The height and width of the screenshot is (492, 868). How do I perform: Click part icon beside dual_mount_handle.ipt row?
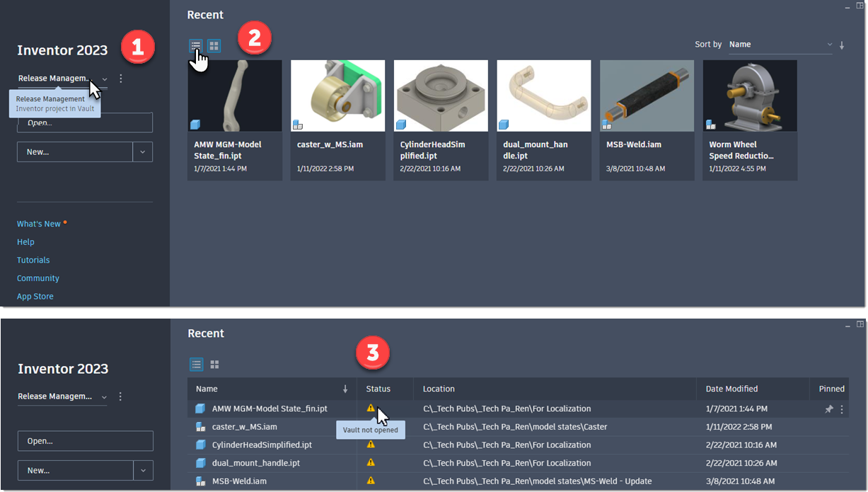[200, 463]
